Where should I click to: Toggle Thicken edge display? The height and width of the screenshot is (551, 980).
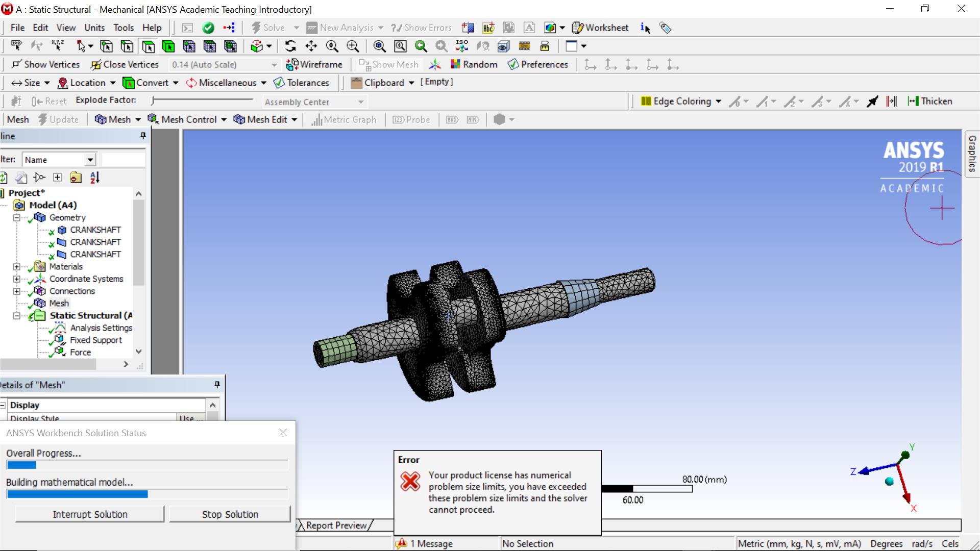pos(930,102)
